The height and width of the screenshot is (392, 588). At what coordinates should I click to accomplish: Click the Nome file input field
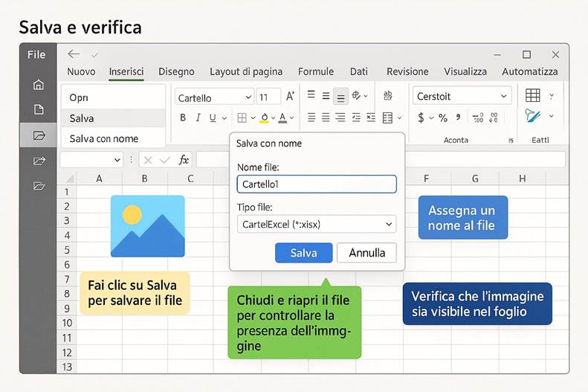tap(317, 184)
